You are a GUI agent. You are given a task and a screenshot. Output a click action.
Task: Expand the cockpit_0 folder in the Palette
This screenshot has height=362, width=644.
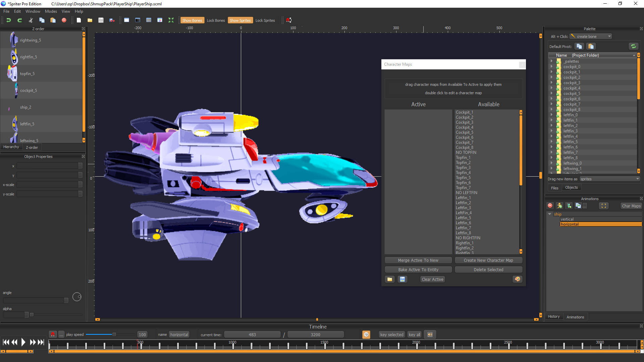click(552, 66)
